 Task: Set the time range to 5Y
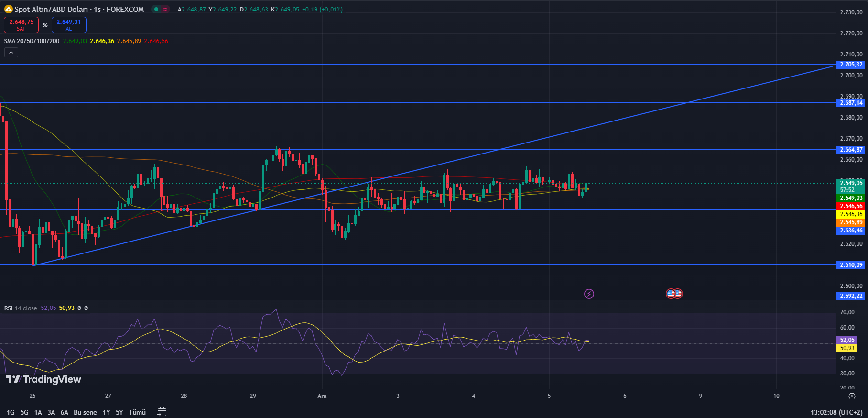pyautogui.click(x=119, y=412)
